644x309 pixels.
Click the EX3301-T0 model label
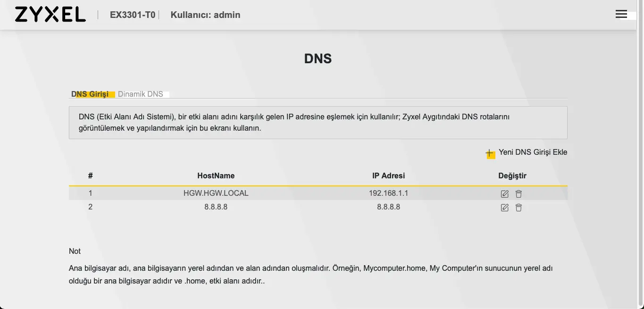133,15
